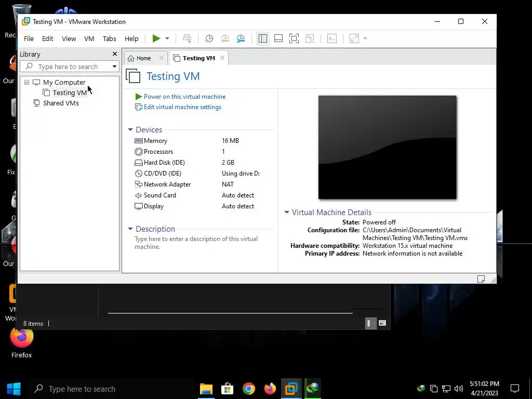Collapse the Virtual Machine Details section
Viewport: 532px width, 399px height.
point(287,212)
